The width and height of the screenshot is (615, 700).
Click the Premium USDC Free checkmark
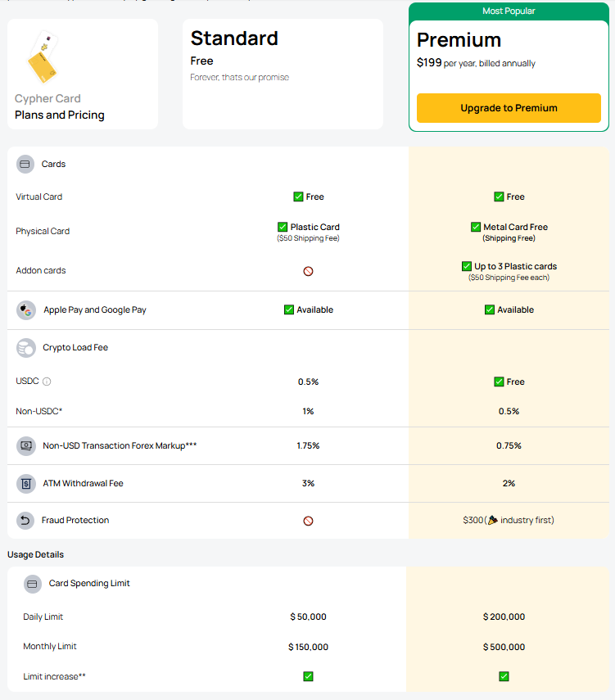coord(499,382)
